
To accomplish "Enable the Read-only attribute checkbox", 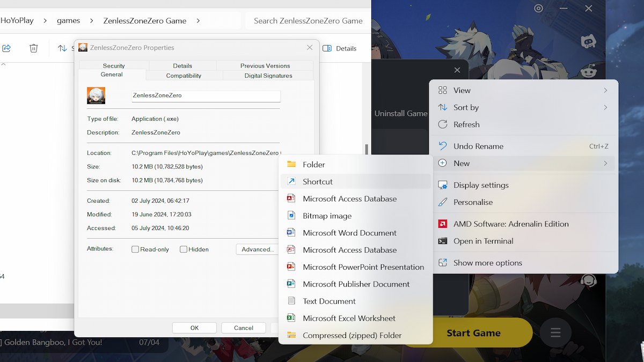I will pos(134,249).
